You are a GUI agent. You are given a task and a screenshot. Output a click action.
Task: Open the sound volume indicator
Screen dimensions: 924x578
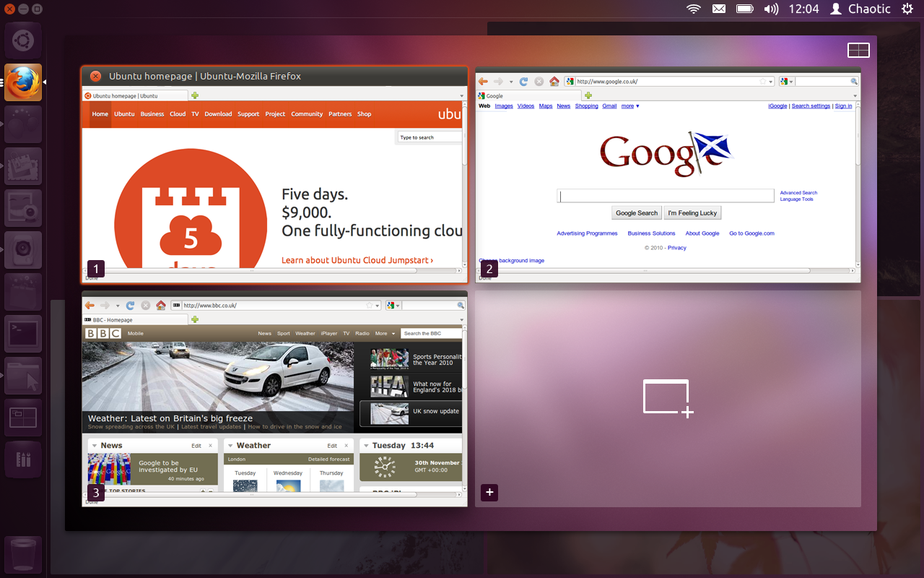[771, 9]
